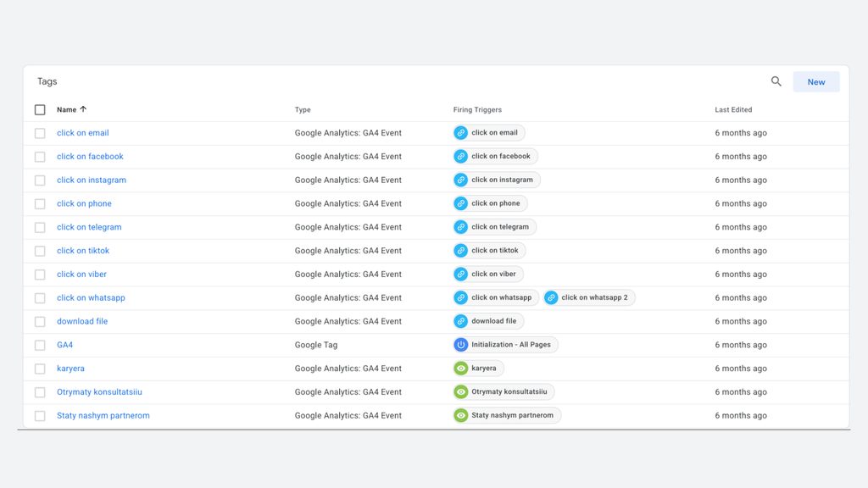The image size is (868, 488).
Task: Open the click on telegram tag
Action: point(89,227)
